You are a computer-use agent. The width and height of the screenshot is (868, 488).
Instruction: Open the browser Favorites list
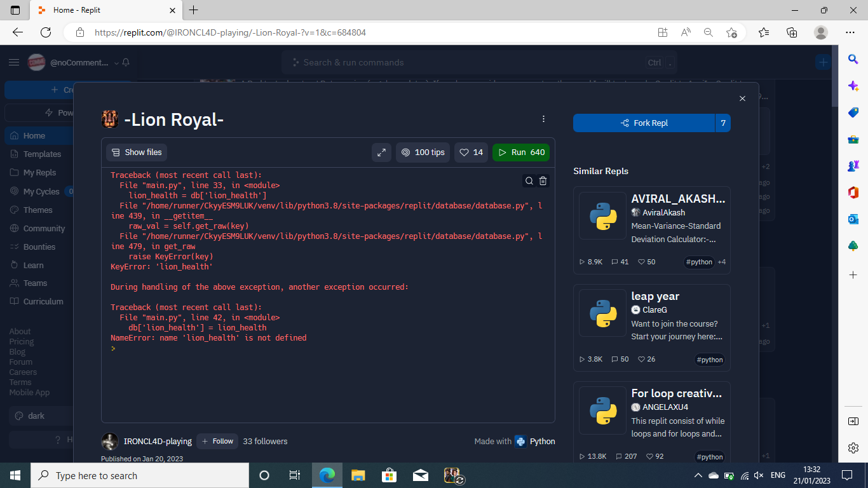click(764, 32)
